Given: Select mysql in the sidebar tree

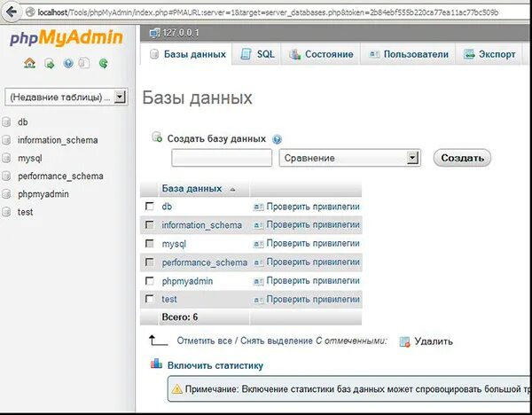Looking at the screenshot, I should point(30,158).
